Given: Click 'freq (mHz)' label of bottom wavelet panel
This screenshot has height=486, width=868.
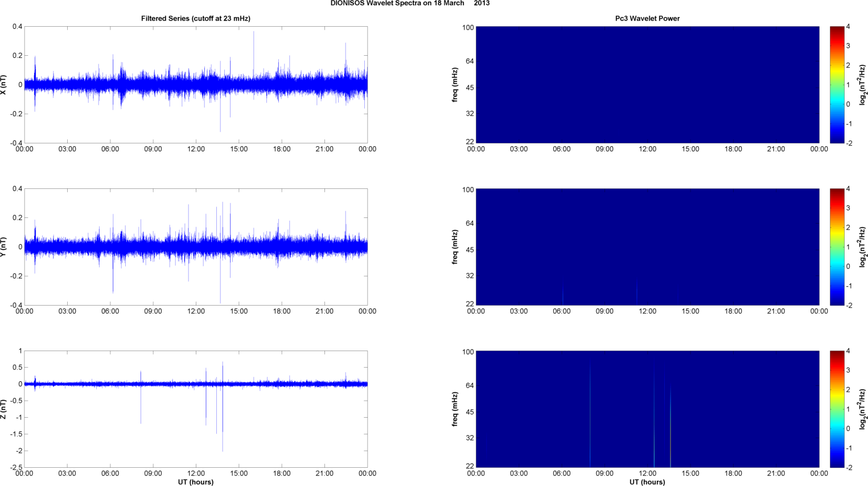Looking at the screenshot, I should point(455,409).
